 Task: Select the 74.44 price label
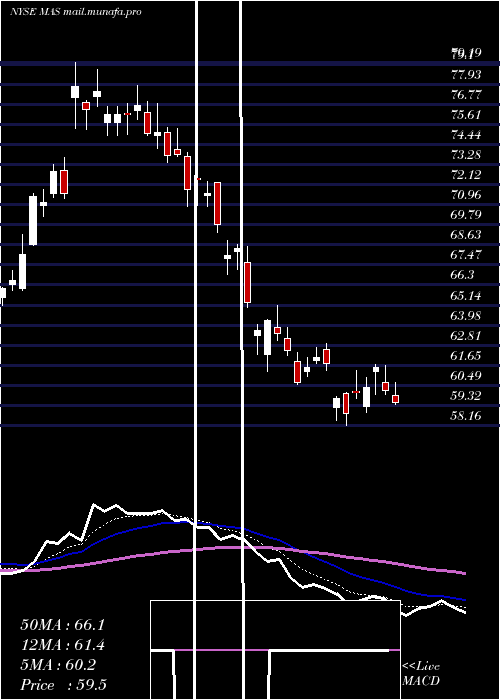(x=466, y=135)
